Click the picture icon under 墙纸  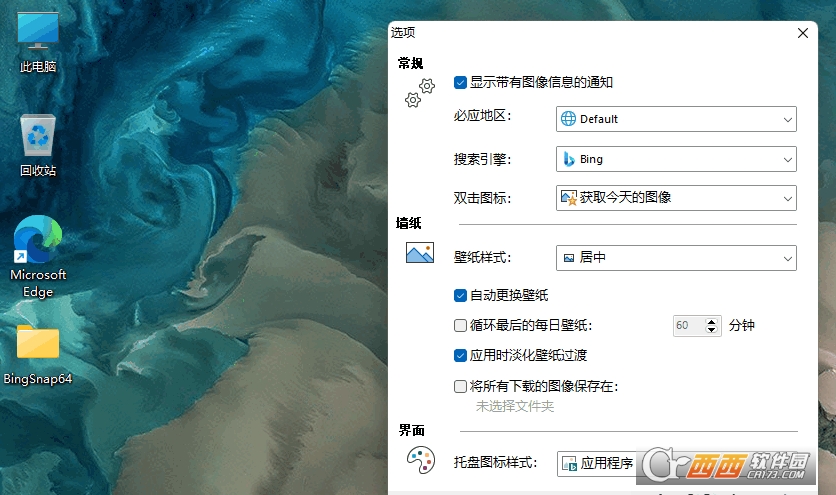coord(420,253)
